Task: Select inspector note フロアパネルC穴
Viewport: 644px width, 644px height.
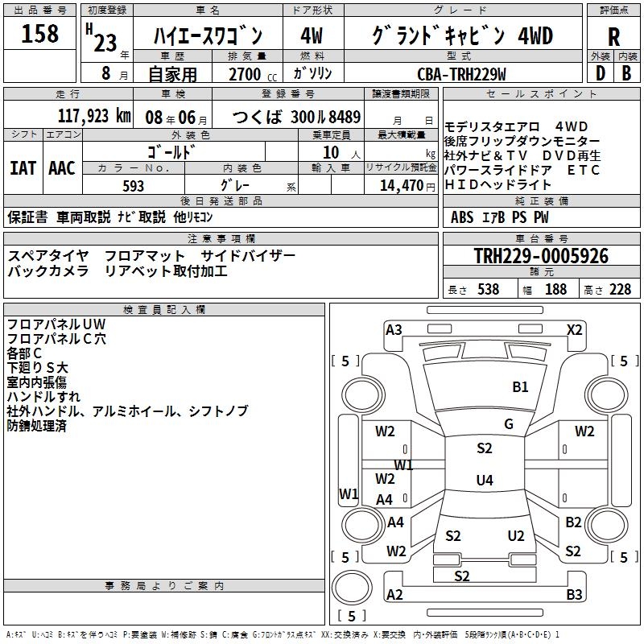Action: point(56,339)
